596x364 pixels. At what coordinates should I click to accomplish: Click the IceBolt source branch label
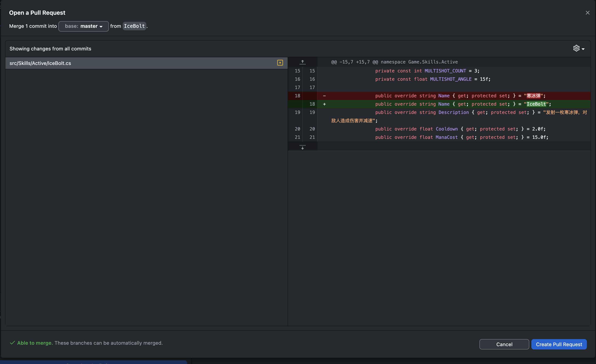coord(134,26)
